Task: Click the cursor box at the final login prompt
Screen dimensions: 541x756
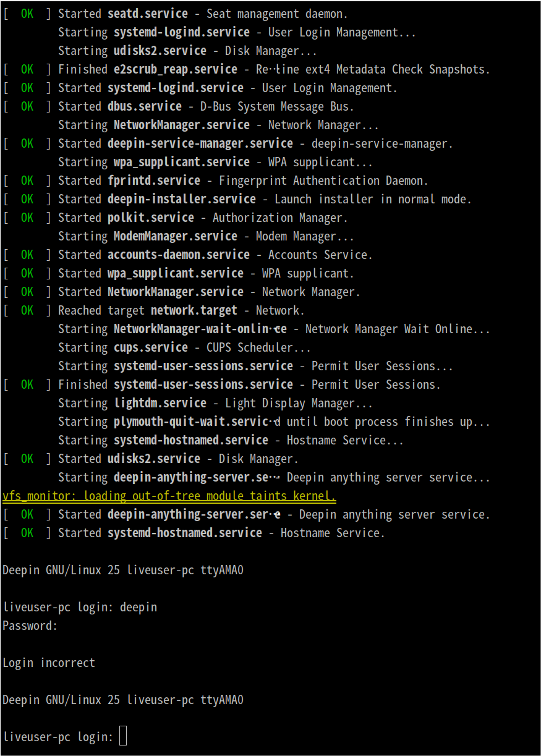Action: pos(123,736)
